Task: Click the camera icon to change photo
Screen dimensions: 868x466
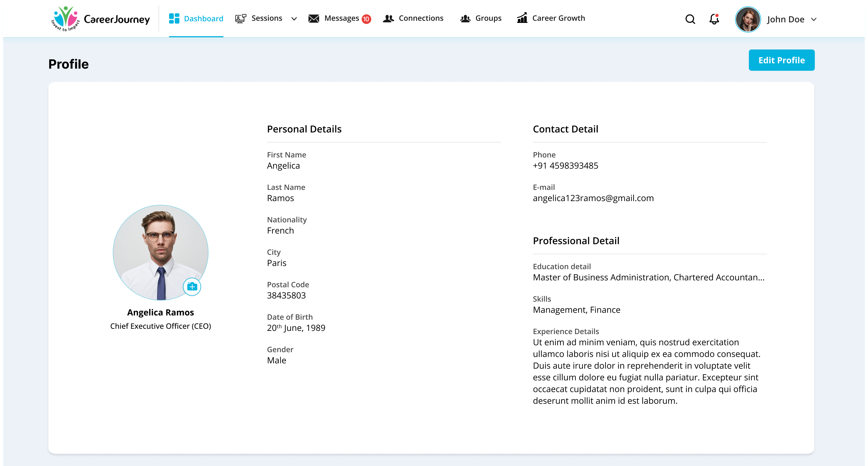Action: pos(192,287)
